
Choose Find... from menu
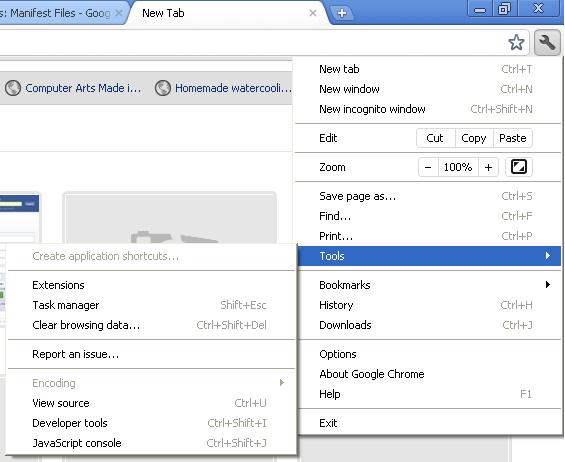(428, 216)
